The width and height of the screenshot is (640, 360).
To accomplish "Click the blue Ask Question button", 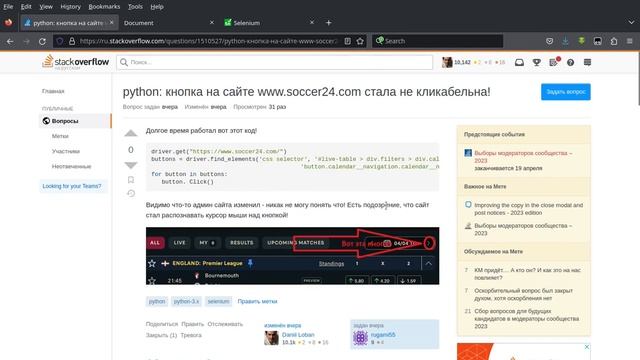I will (x=566, y=92).
